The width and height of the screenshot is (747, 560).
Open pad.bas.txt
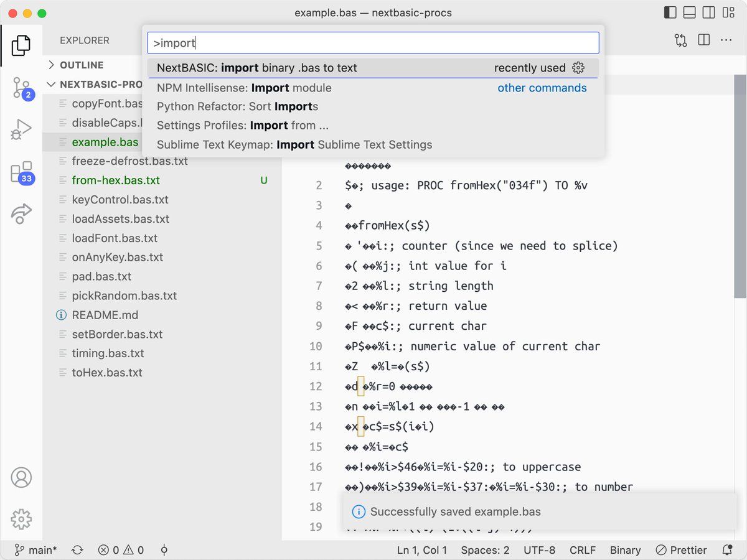101,276
